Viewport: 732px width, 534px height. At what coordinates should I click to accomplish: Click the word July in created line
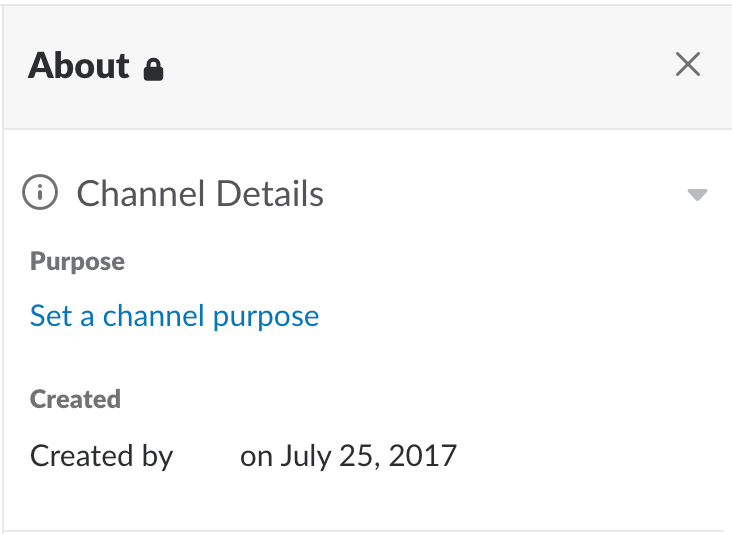pos(305,457)
